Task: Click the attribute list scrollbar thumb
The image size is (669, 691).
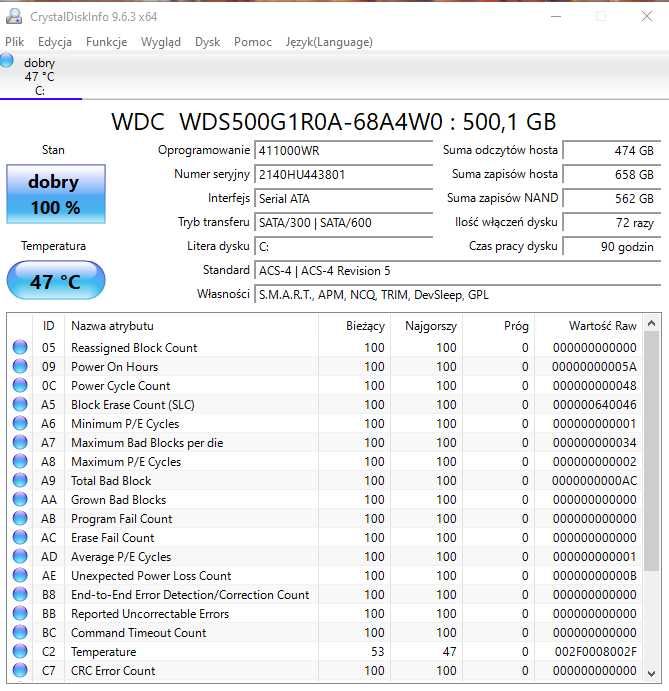Action: 651,451
